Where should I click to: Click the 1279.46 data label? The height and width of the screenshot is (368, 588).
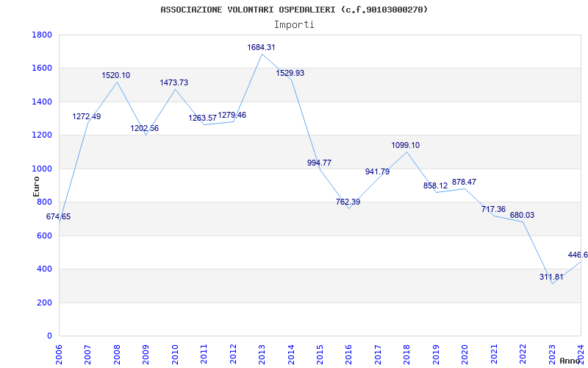click(232, 116)
